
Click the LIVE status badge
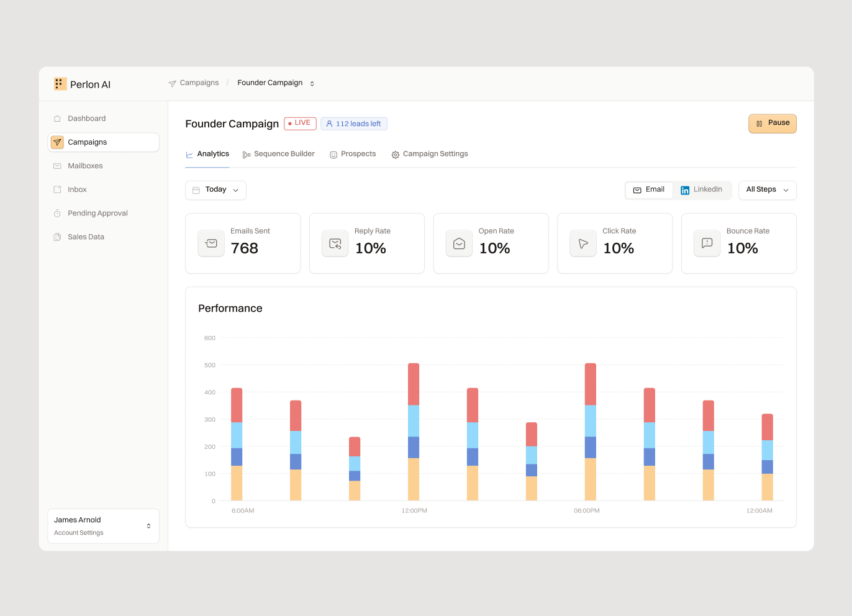(300, 124)
